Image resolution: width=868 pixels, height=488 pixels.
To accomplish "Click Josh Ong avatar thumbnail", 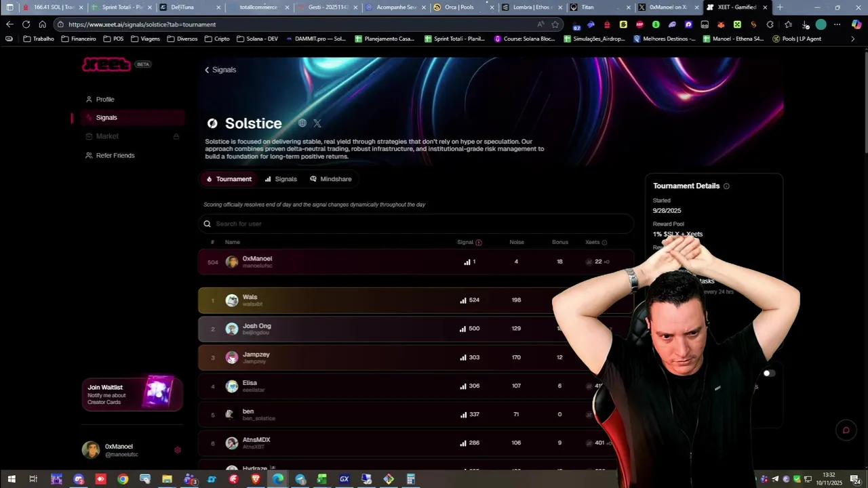I will (232, 329).
